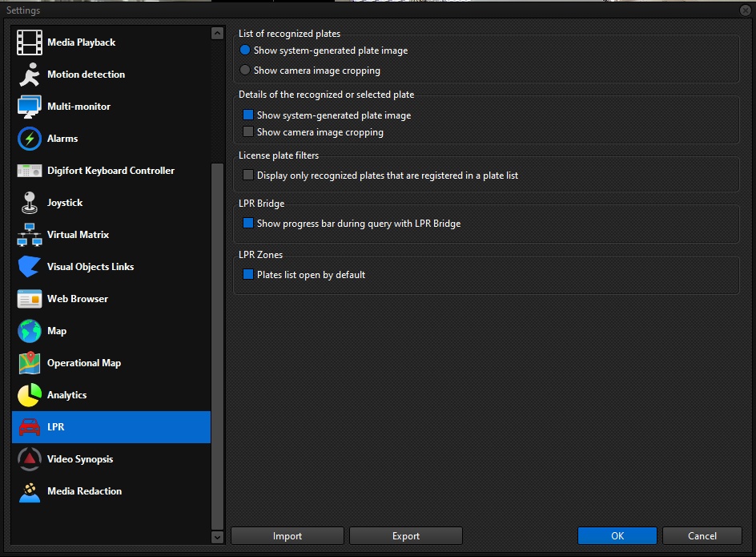Open the Media Playback settings category
This screenshot has width=756, height=557.
pos(111,42)
